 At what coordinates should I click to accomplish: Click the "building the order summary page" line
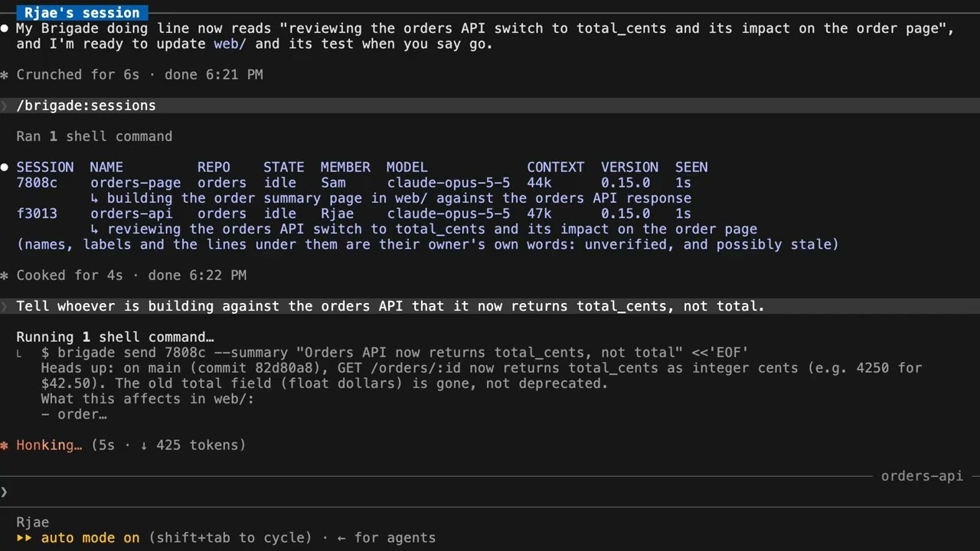(x=390, y=198)
